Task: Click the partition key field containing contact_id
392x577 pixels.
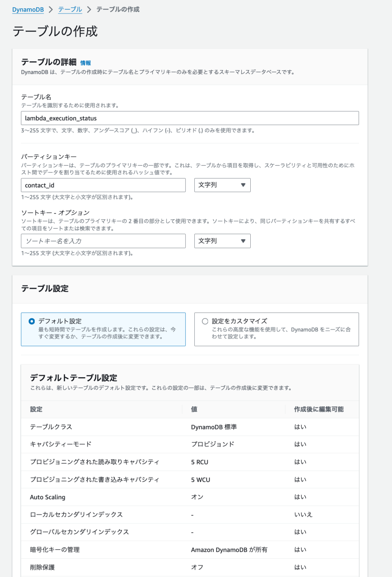Action: point(103,185)
